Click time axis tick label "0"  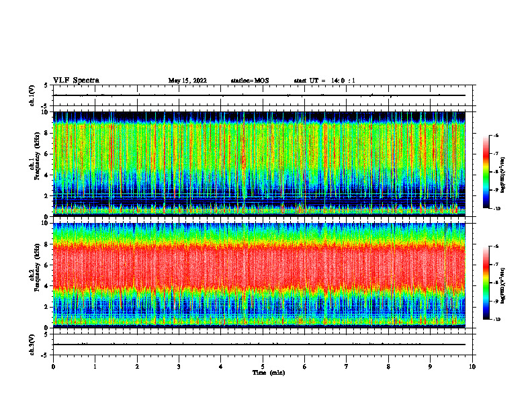point(53,367)
